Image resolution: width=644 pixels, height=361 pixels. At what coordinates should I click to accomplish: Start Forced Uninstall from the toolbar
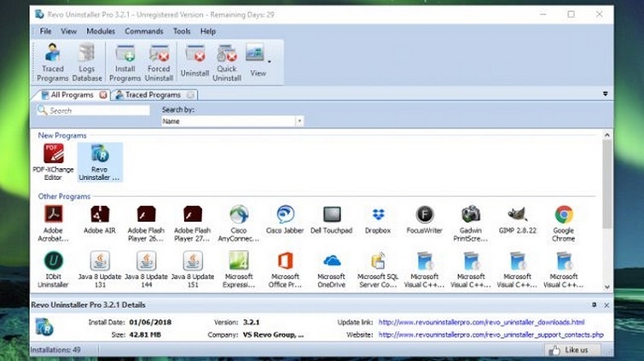[160, 61]
